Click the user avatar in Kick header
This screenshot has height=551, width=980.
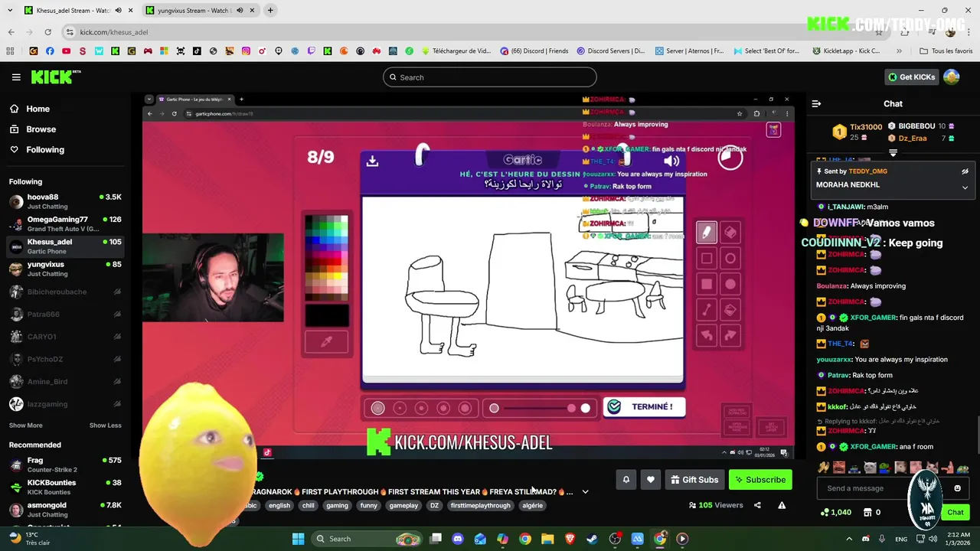(x=951, y=77)
